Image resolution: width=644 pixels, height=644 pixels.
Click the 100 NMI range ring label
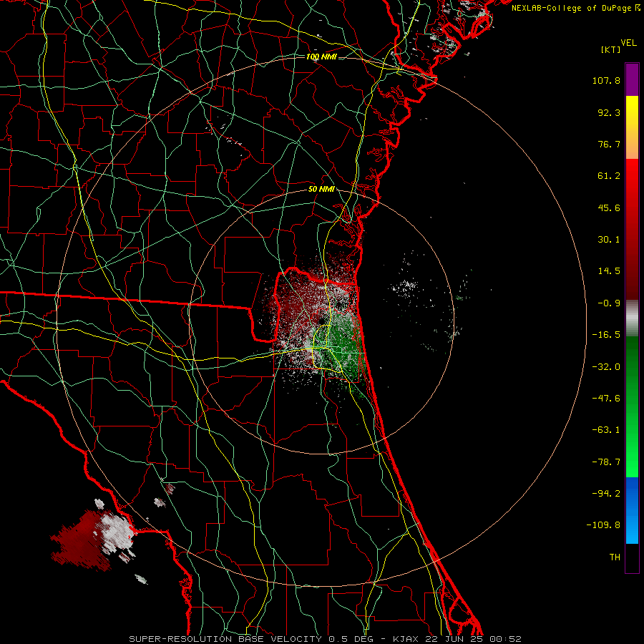pos(321,57)
